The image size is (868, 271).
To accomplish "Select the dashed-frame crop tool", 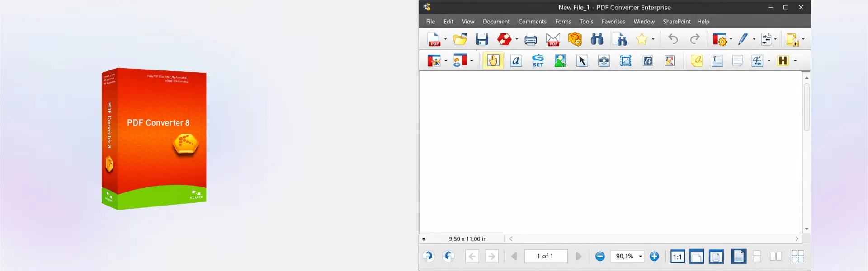I will (626, 61).
